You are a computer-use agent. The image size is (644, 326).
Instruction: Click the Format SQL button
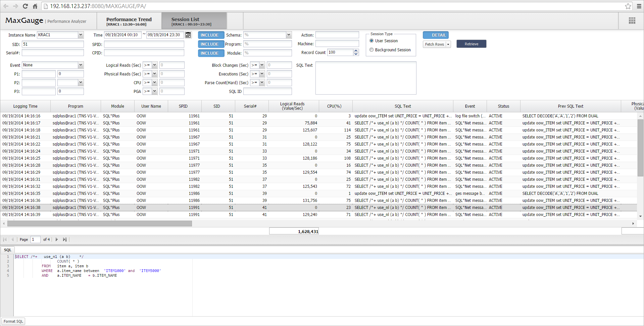pyautogui.click(x=13, y=321)
